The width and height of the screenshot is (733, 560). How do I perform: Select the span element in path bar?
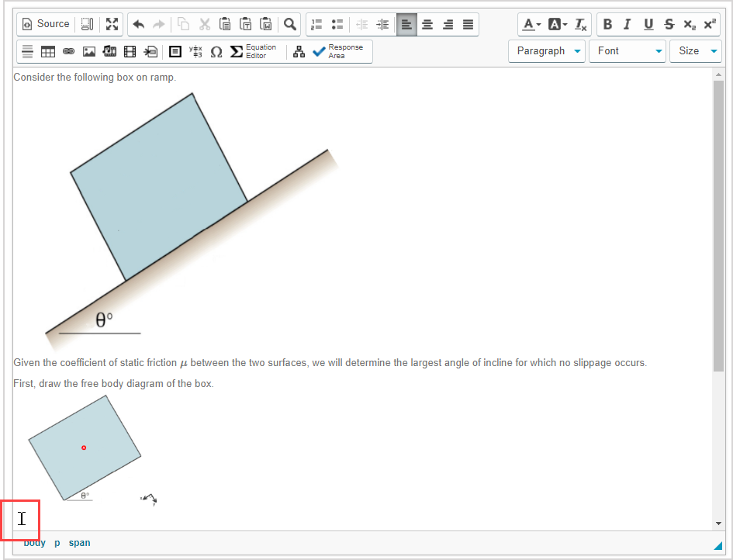click(79, 543)
